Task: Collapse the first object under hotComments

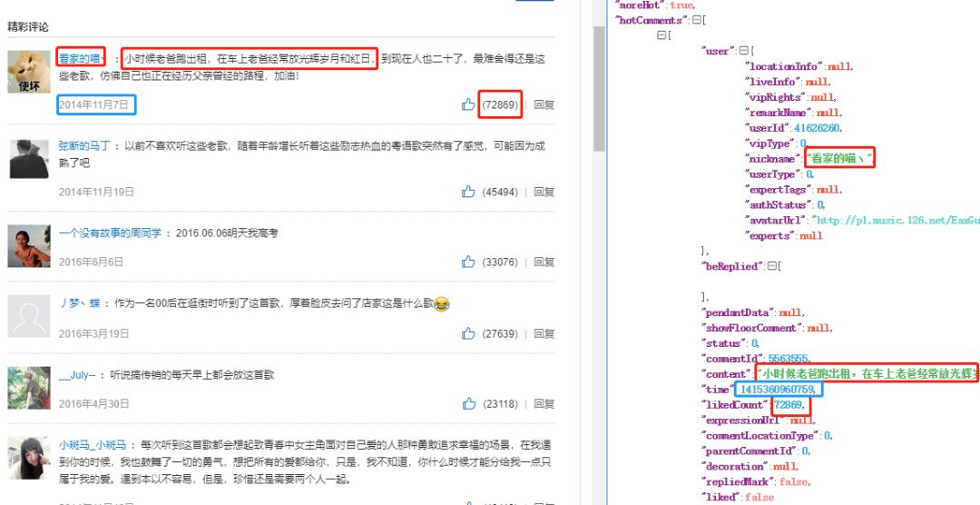Action: pyautogui.click(x=661, y=35)
